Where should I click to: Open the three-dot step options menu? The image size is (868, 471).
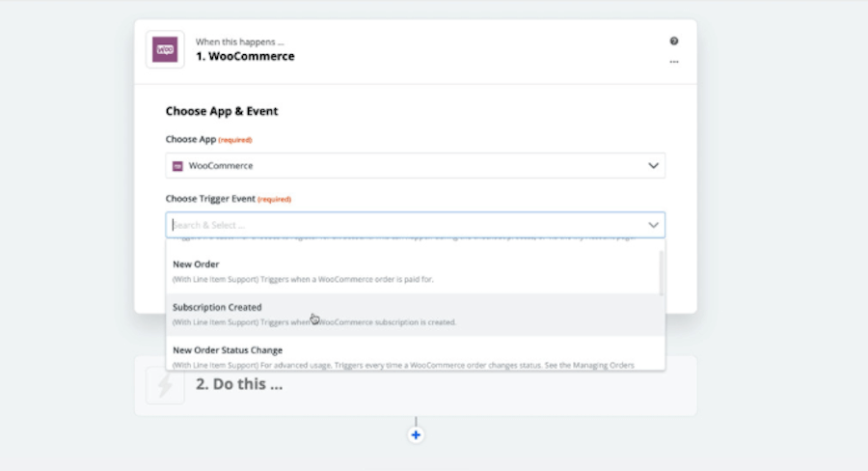(x=674, y=62)
